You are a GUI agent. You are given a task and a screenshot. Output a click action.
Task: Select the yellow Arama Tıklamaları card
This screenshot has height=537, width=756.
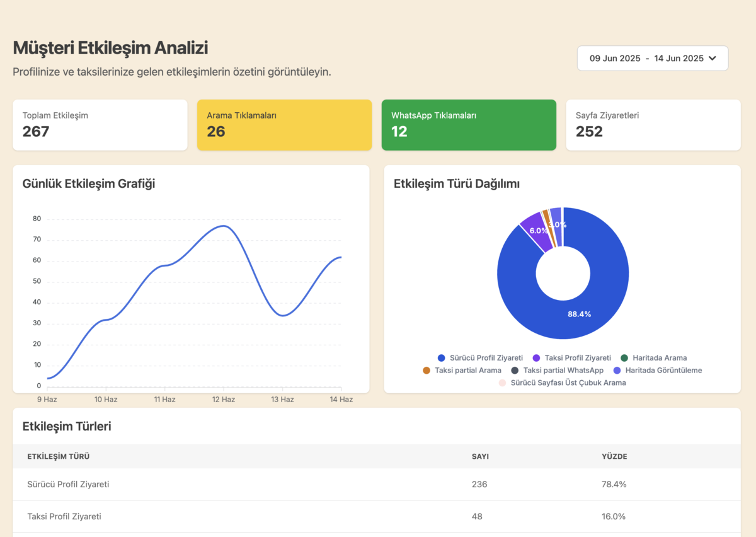[284, 125]
